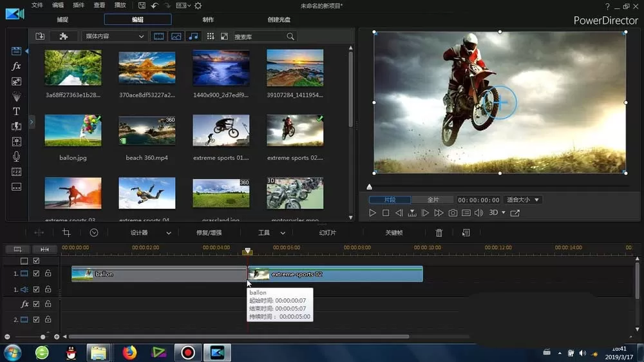Open the 文件 file menu
The image size is (644, 362).
pyautogui.click(x=37, y=5)
